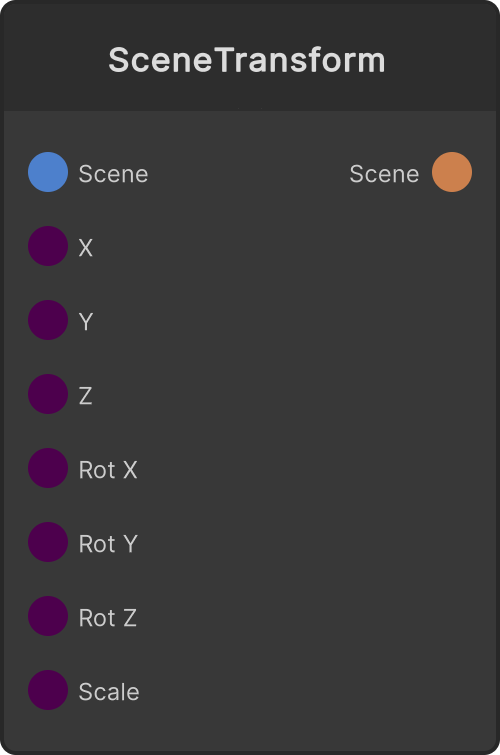Click the Scale label text

coord(109,692)
